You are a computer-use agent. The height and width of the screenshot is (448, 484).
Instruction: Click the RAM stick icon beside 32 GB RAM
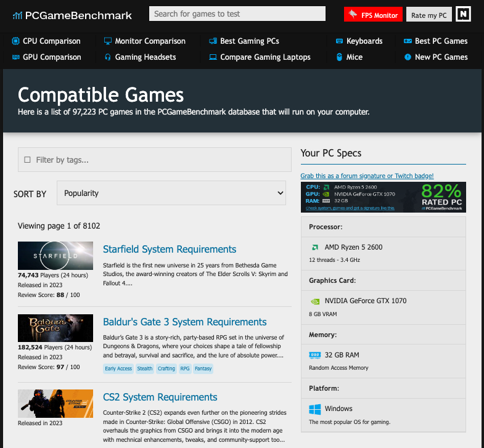coord(315,355)
